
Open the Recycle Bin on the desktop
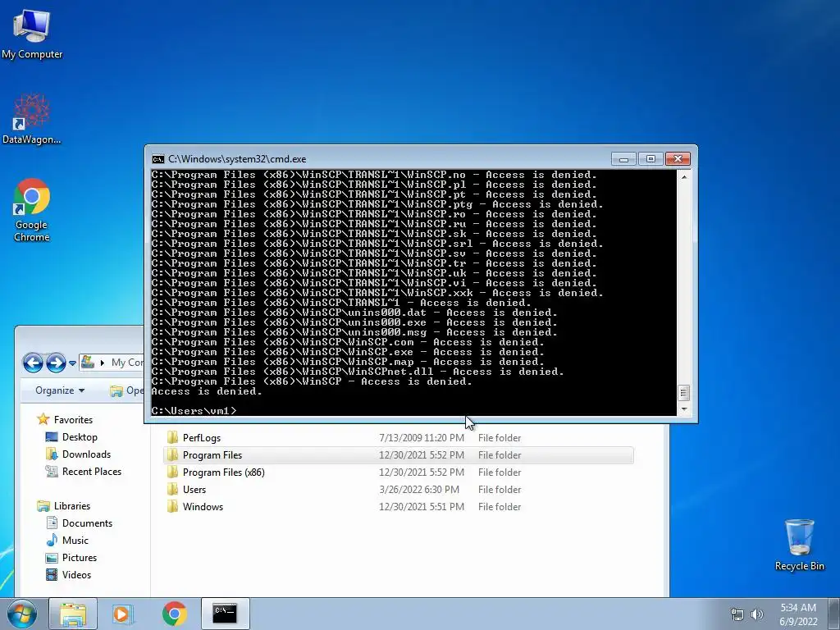click(799, 545)
